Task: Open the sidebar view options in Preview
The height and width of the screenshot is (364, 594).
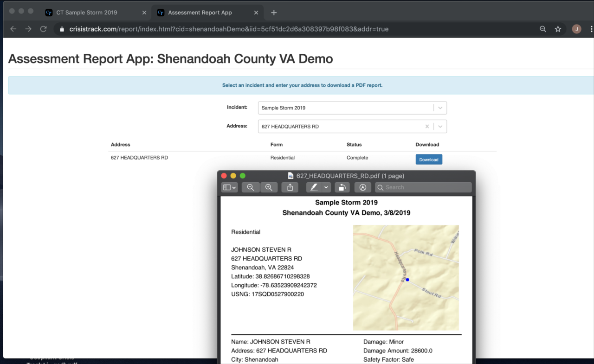Action: 229,187
